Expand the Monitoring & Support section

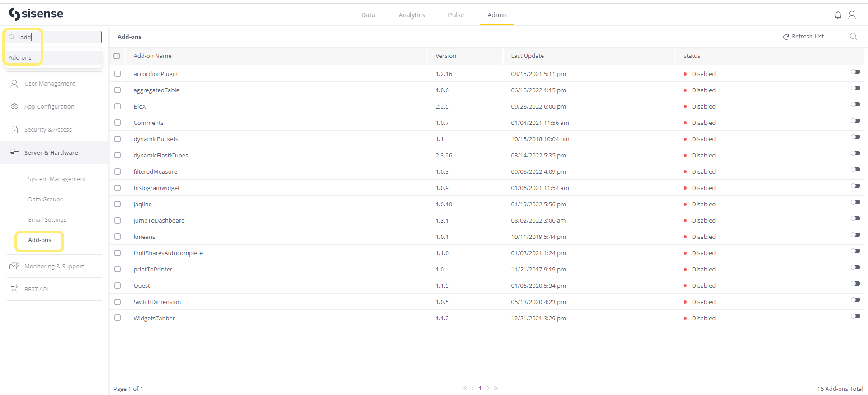pyautogui.click(x=54, y=267)
